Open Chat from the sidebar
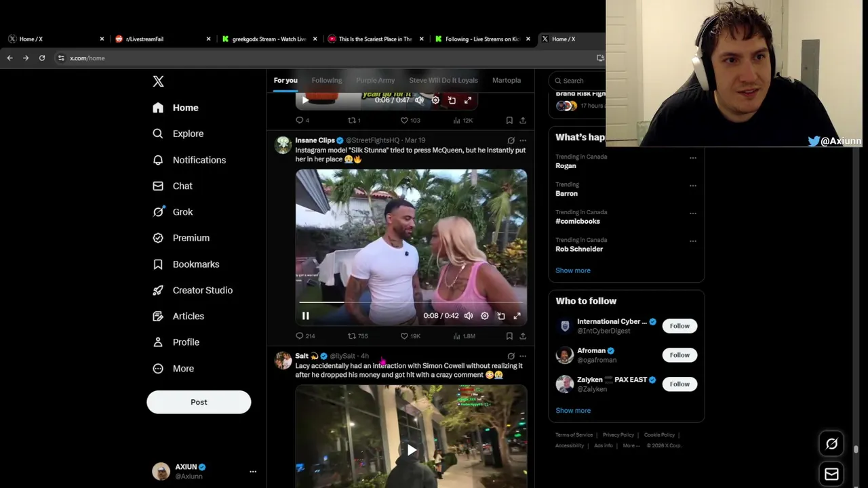The height and width of the screenshot is (488, 868). coord(173,186)
